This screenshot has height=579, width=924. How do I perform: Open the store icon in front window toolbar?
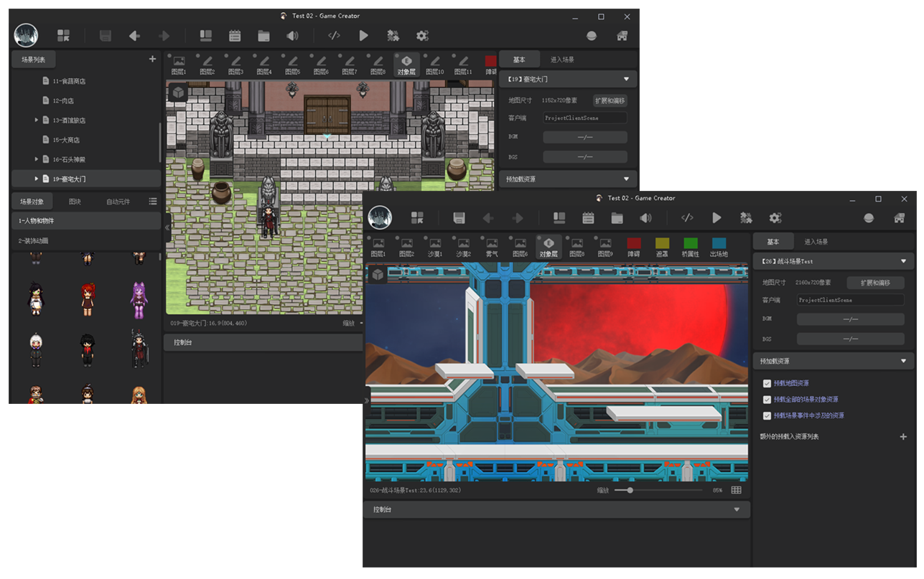tap(899, 217)
